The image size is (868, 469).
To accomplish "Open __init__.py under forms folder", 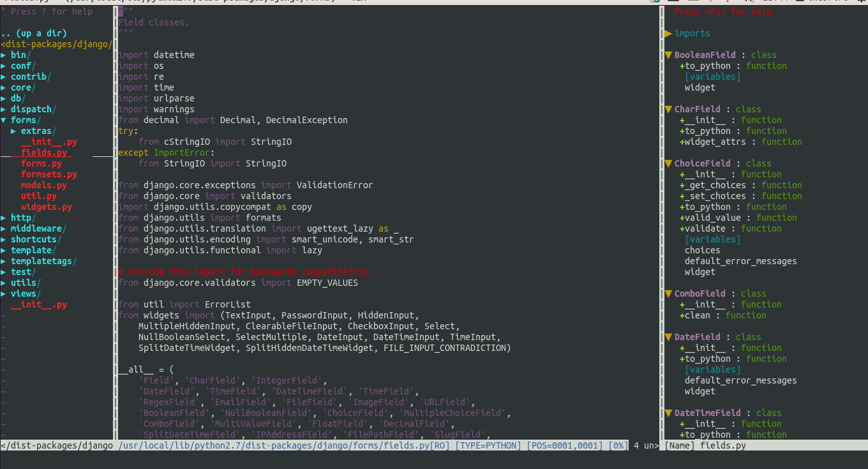I will pos(49,142).
